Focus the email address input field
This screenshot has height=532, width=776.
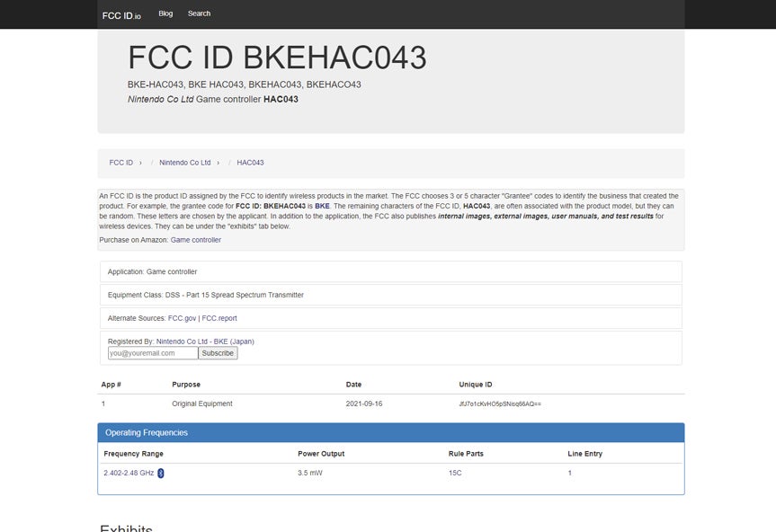click(x=153, y=353)
